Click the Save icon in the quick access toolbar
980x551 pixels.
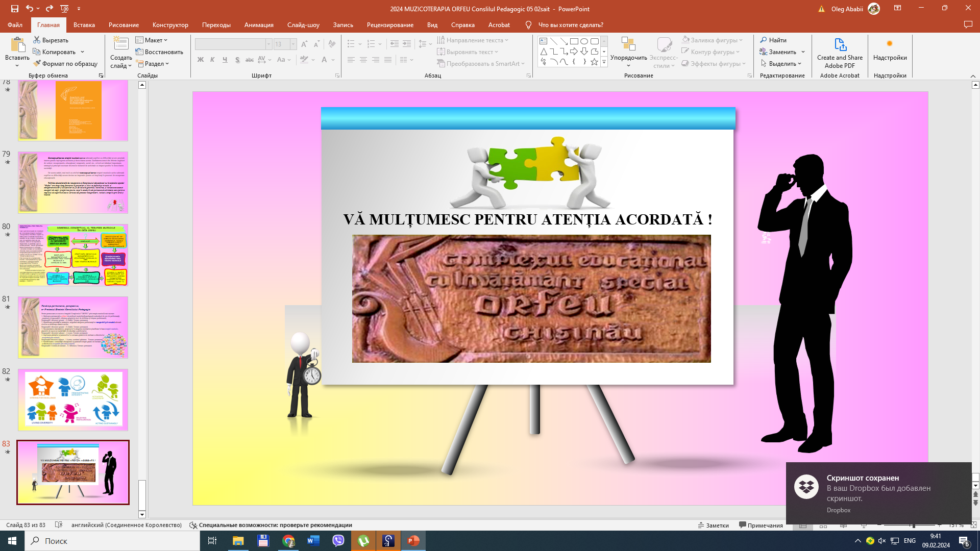tap(14, 9)
